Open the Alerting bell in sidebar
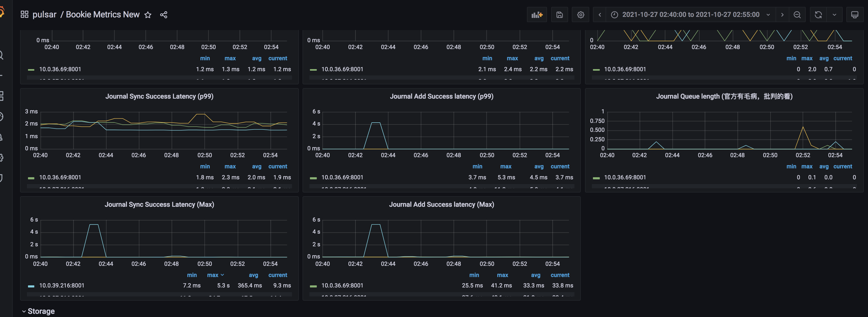 [2, 137]
